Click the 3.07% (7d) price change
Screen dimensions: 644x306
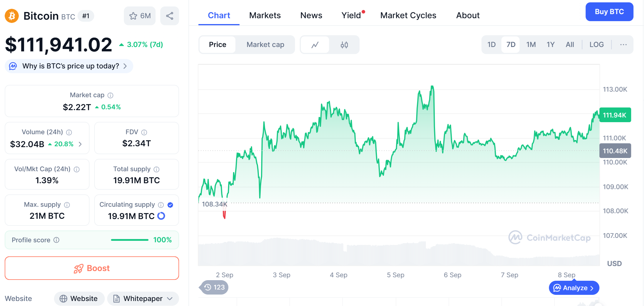[141, 45]
